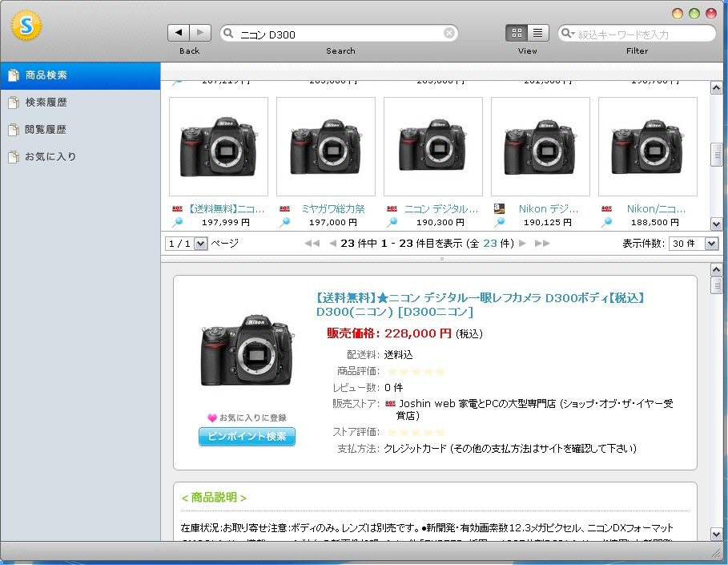728x565 pixels.
Task: Open the 1 / 1 page dropdown
Action: point(186,244)
